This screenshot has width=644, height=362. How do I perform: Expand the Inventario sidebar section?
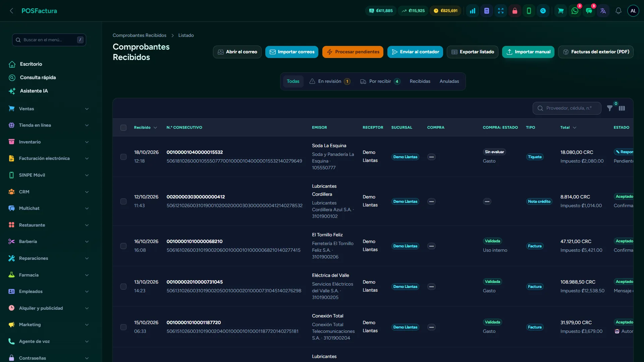[x=49, y=142]
